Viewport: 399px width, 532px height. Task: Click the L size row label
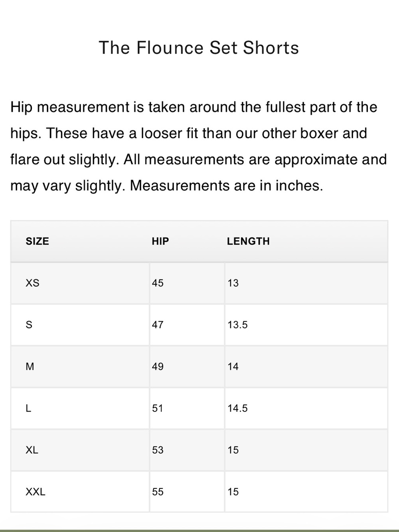pos(28,408)
